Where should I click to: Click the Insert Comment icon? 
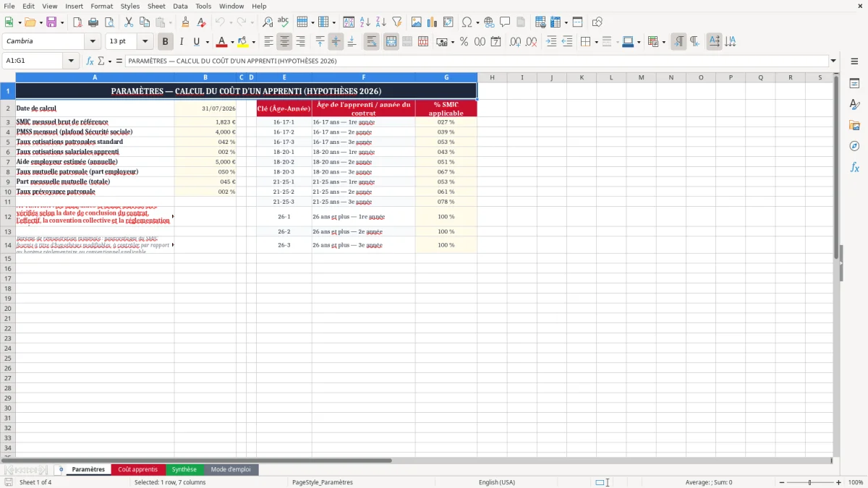(505, 22)
